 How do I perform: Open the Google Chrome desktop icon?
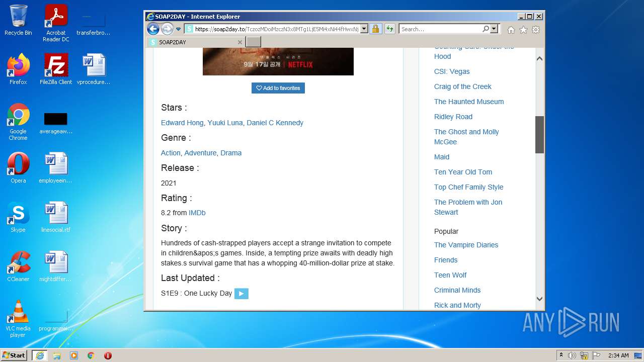(x=18, y=122)
